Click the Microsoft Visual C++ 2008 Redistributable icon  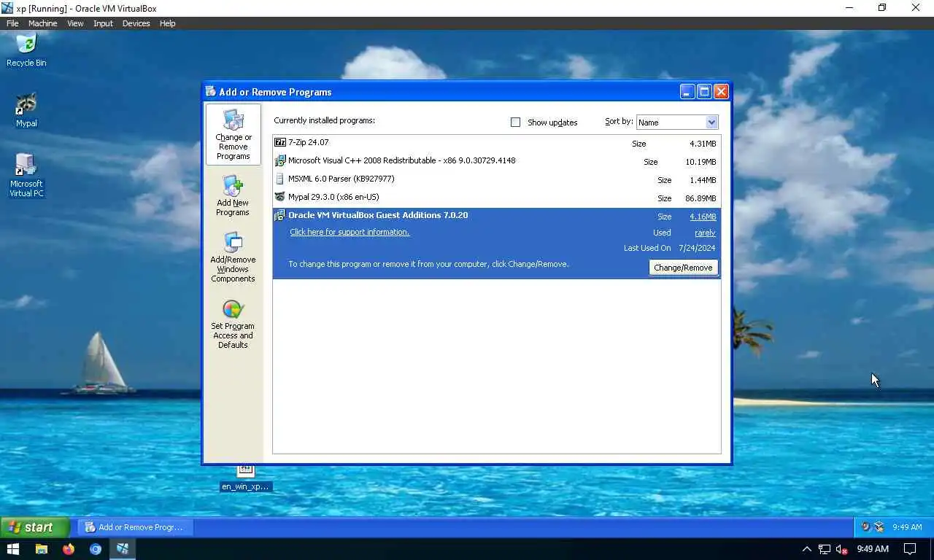[x=279, y=160]
